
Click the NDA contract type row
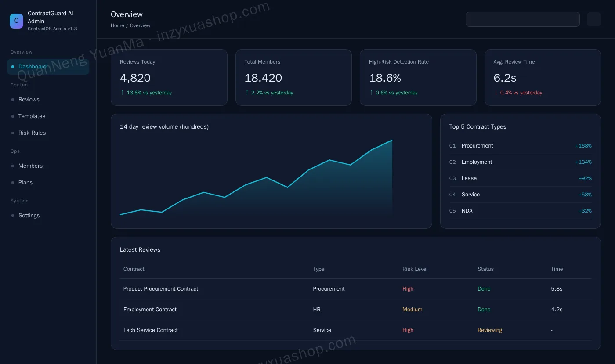(521, 211)
